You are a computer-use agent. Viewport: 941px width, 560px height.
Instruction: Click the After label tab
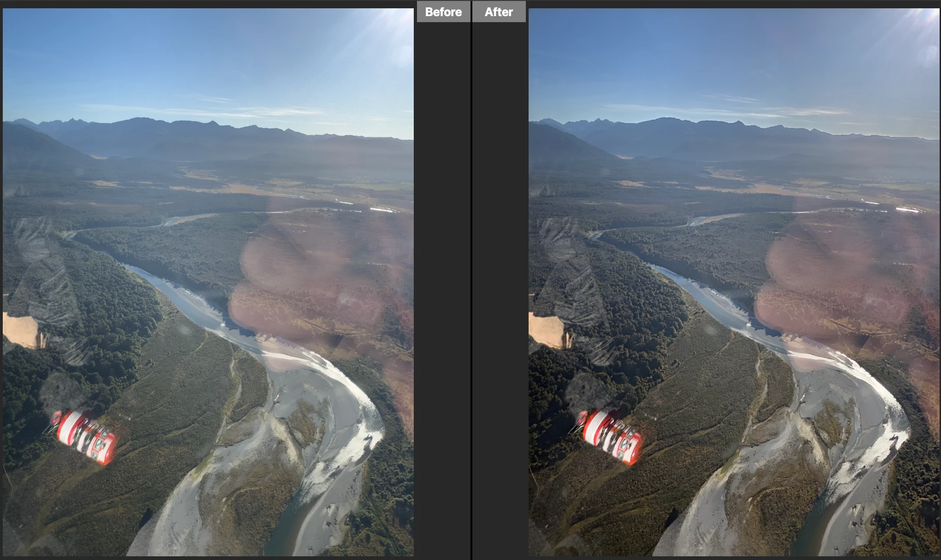tap(499, 12)
